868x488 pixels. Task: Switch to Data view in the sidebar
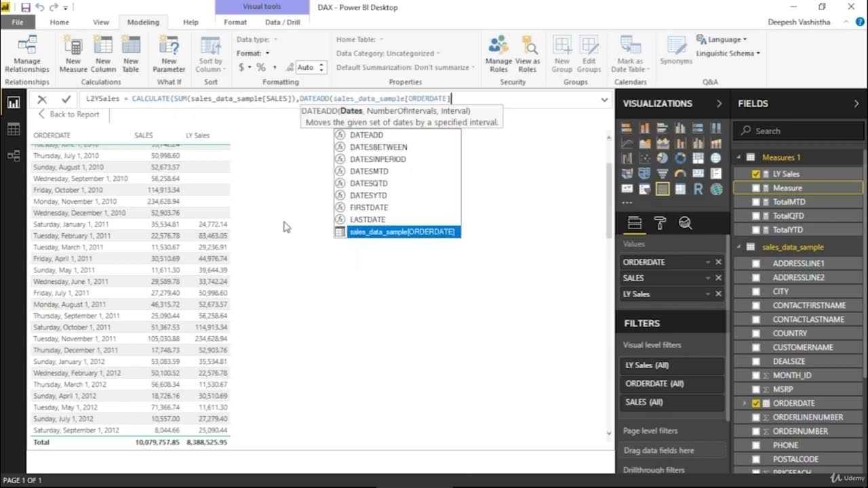[x=14, y=129]
